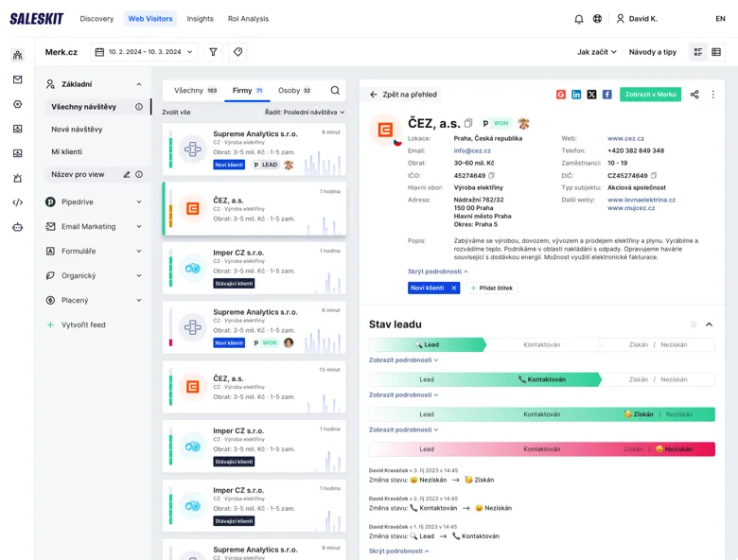738x560 pixels.
Task: Collapse the Základní section
Action: [x=139, y=84]
